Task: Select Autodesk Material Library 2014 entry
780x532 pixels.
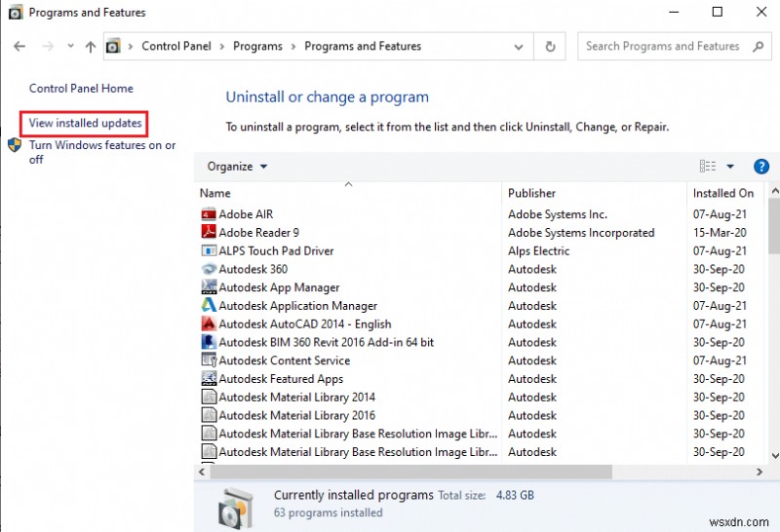Action: 297,398
